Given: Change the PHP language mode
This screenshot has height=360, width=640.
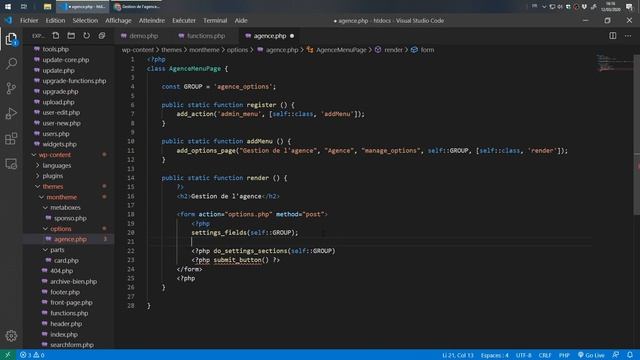Looking at the screenshot, I should (564, 355).
